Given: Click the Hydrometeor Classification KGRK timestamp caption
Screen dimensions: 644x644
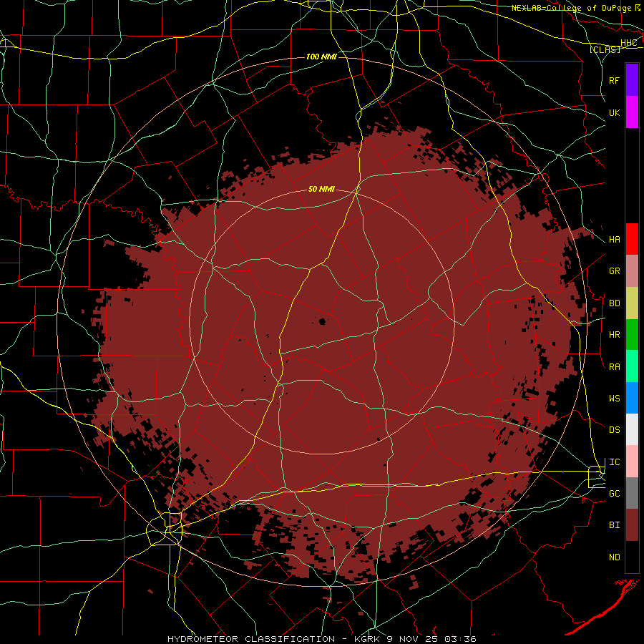Looking at the screenshot, I should pyautogui.click(x=322, y=639).
